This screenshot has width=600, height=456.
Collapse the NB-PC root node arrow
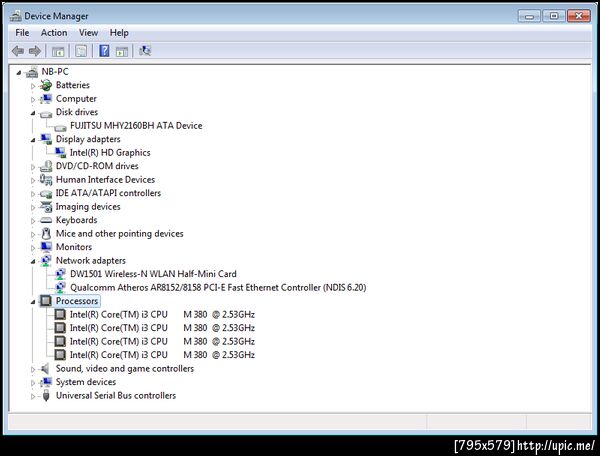(19, 72)
